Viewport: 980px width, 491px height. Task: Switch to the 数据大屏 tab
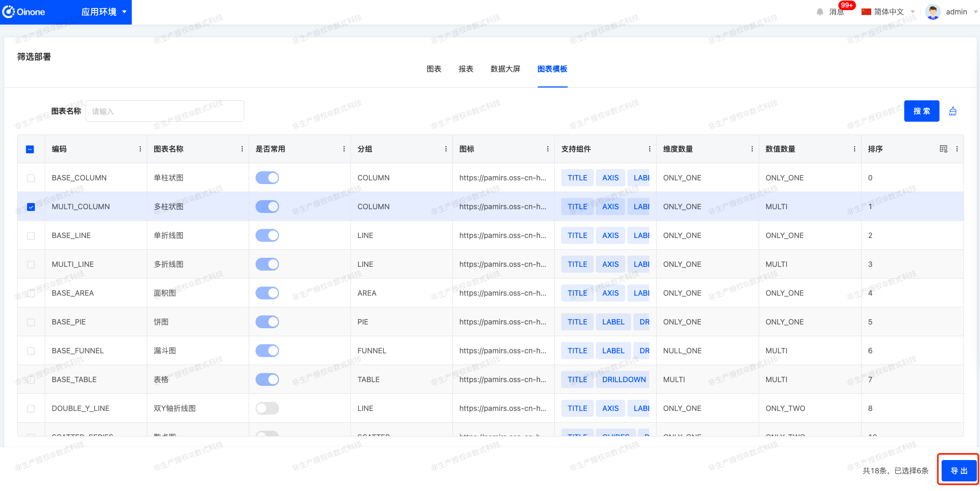[x=505, y=69]
